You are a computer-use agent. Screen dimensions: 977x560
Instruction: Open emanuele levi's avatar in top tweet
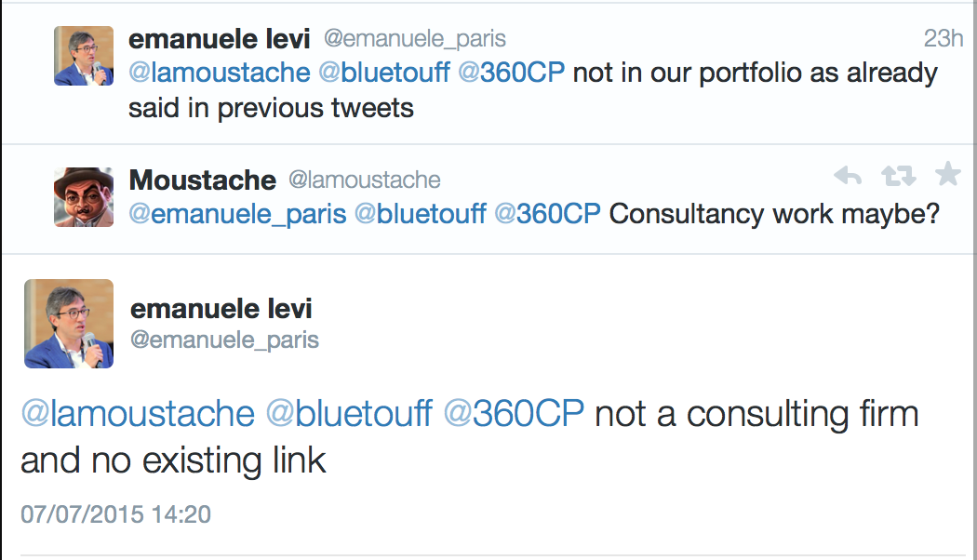tap(84, 56)
